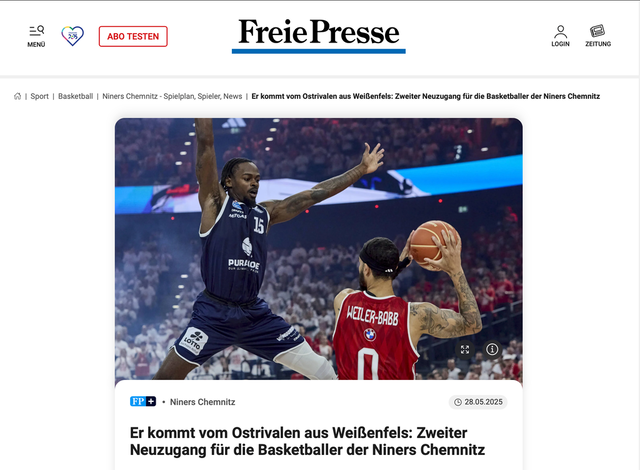Expand article image to fullscreen

[465, 349]
